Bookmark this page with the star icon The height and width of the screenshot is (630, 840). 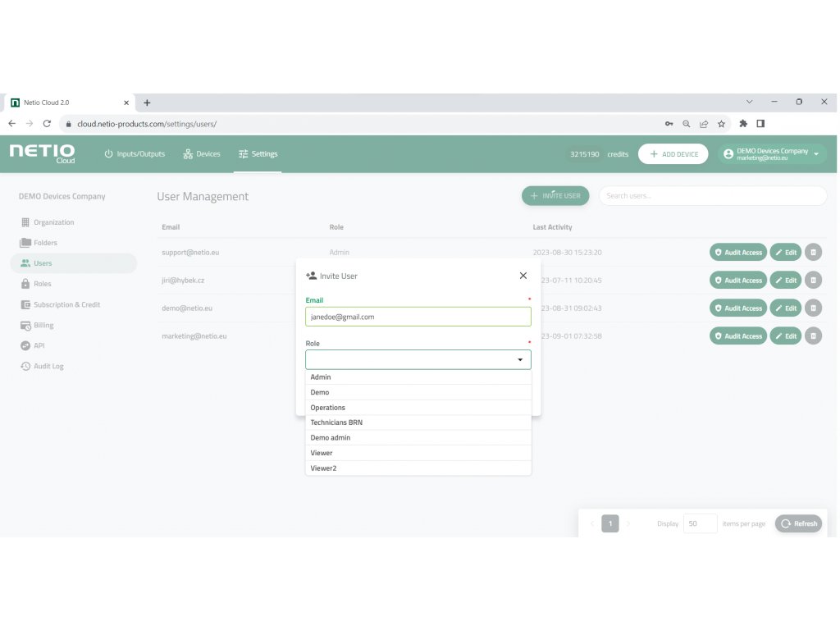[x=721, y=124]
